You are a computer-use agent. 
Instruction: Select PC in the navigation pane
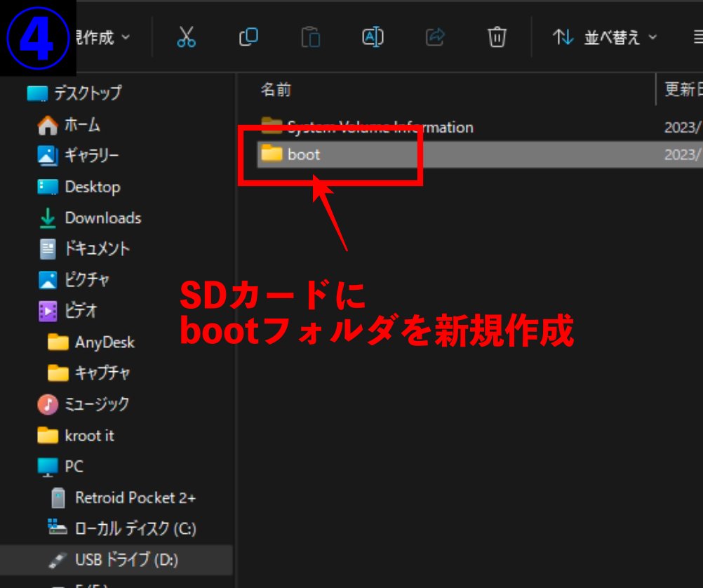[60, 467]
